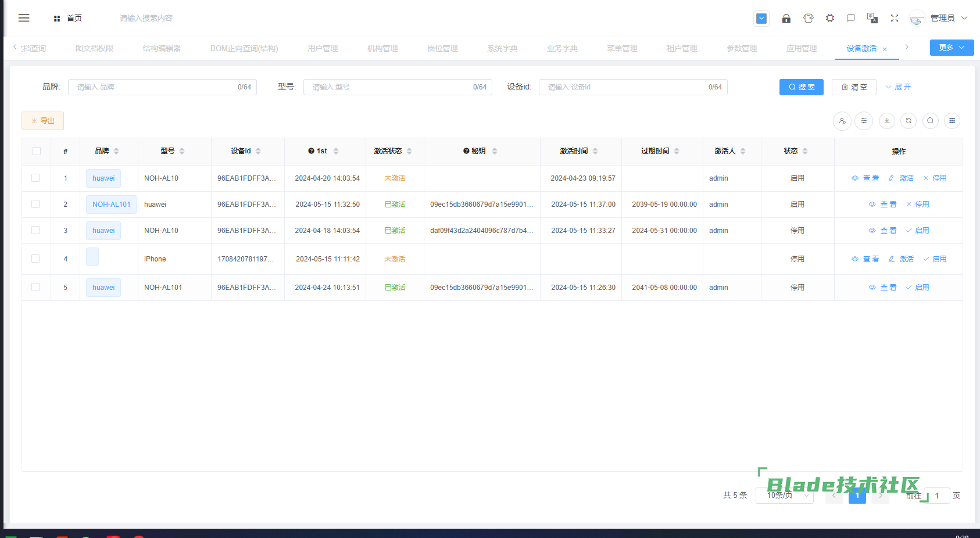
Task: Sort the 激活时间 column
Action: (x=595, y=151)
